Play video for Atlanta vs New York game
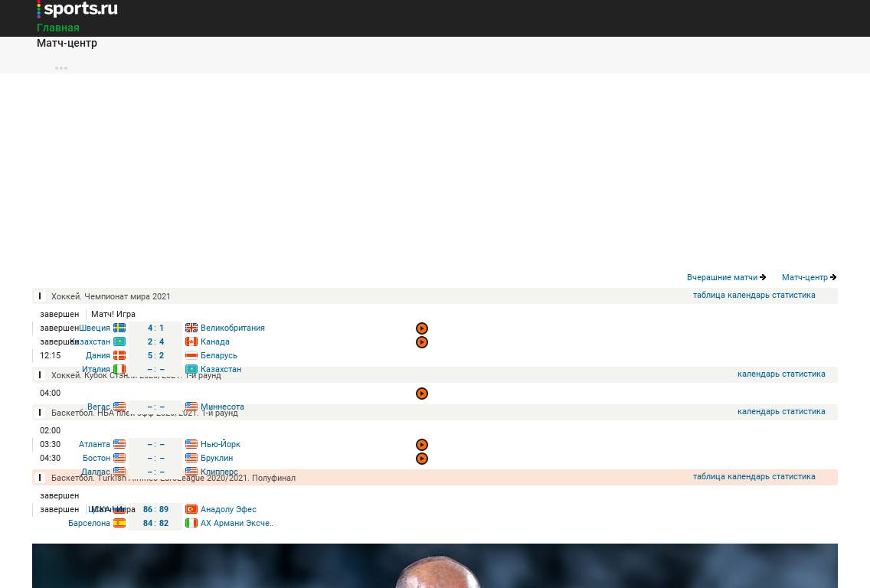 pos(421,445)
